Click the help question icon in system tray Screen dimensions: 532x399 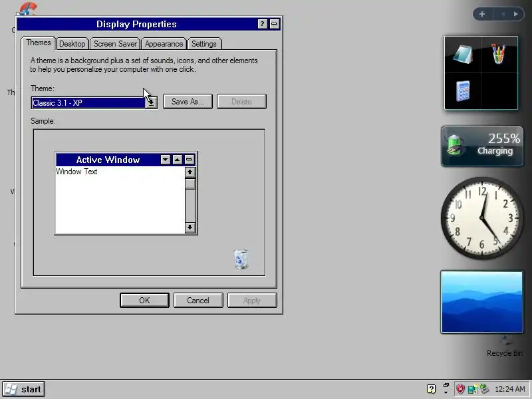(x=431, y=389)
